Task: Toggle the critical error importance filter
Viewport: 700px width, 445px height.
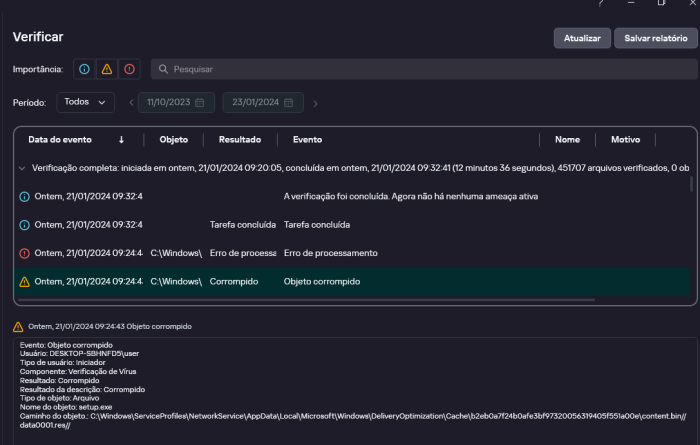Action: pyautogui.click(x=129, y=70)
